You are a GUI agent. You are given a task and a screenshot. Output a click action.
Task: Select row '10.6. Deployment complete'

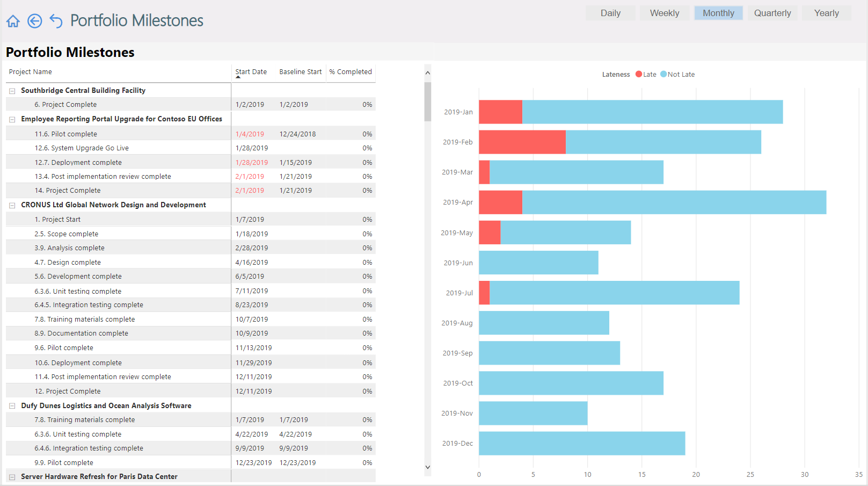(191, 363)
